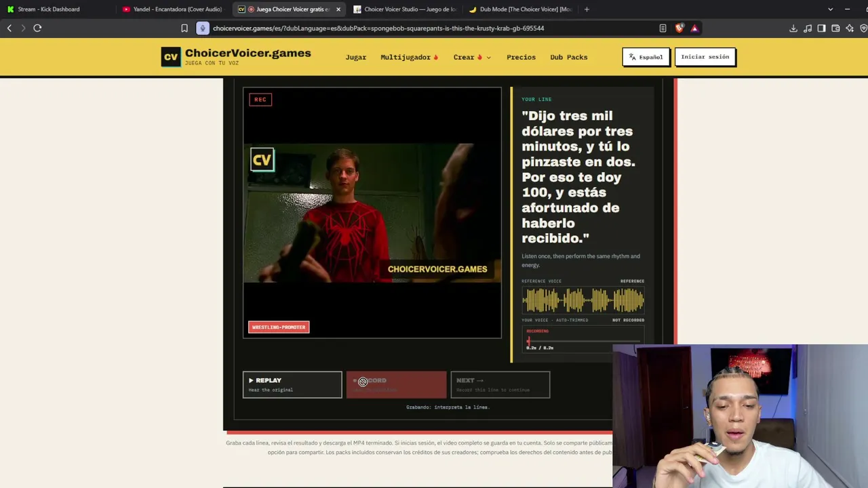Click the webcam overlay of the streamer
Screen dimensions: 868x488
click(740, 416)
